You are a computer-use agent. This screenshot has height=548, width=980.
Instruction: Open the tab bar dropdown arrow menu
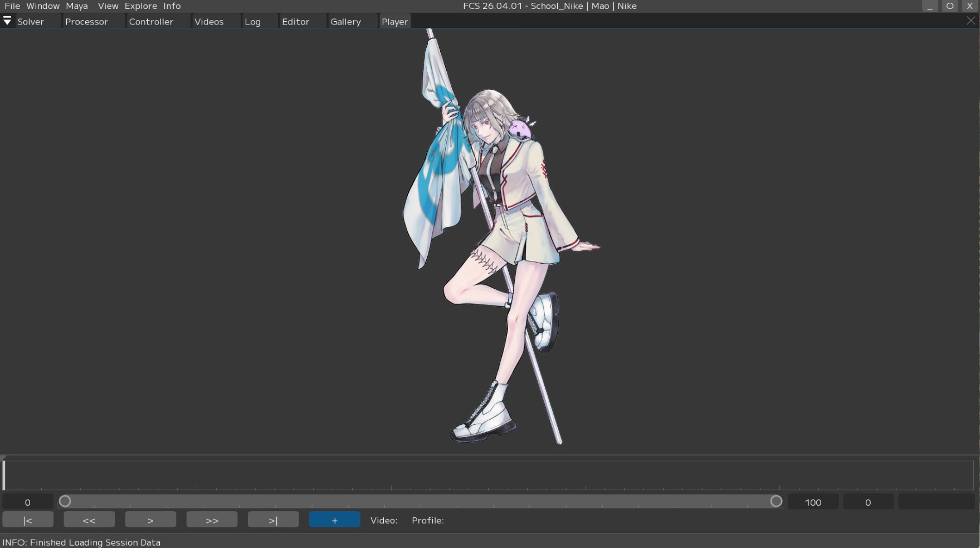tap(7, 21)
